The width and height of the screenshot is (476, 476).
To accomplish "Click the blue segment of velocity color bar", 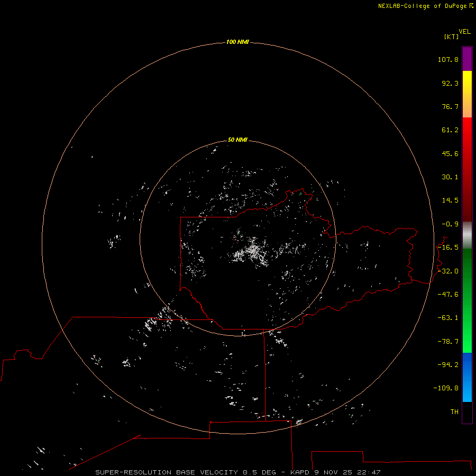I will pos(467,377).
